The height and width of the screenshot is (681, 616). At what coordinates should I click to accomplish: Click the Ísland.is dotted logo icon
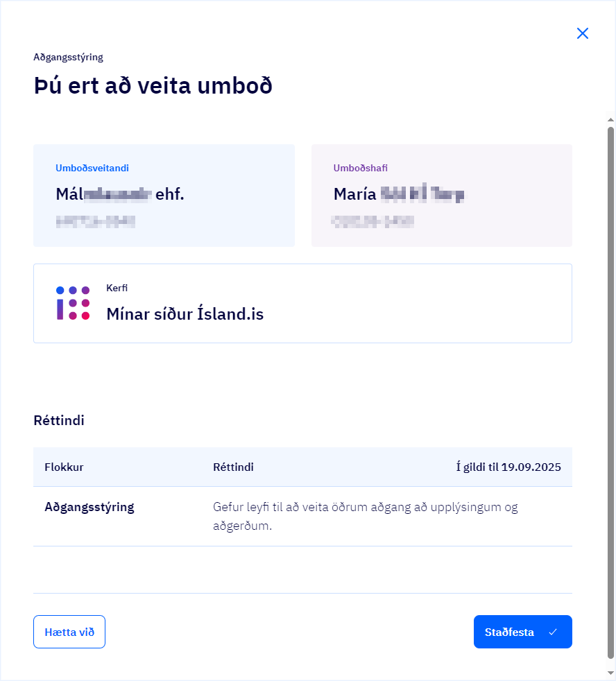click(x=73, y=303)
